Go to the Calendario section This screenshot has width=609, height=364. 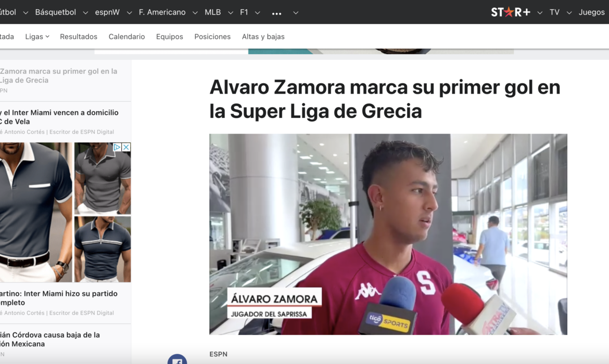click(x=126, y=36)
